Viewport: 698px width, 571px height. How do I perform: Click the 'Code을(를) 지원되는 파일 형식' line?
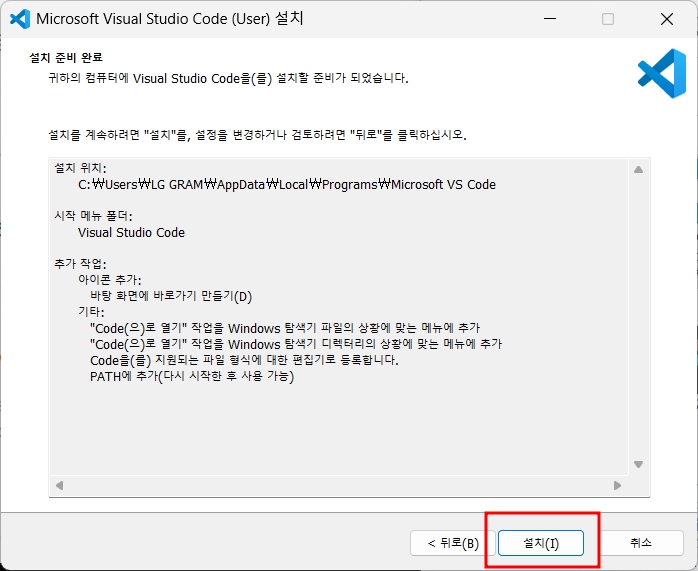244,360
